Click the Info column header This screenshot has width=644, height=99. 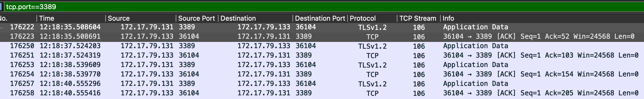tap(542, 18)
